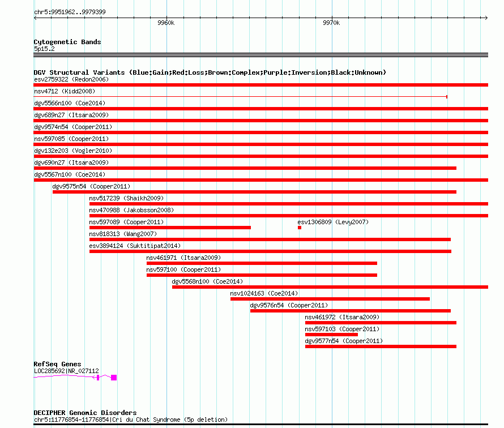Click the small esv1306809 red variant block

coord(300,228)
